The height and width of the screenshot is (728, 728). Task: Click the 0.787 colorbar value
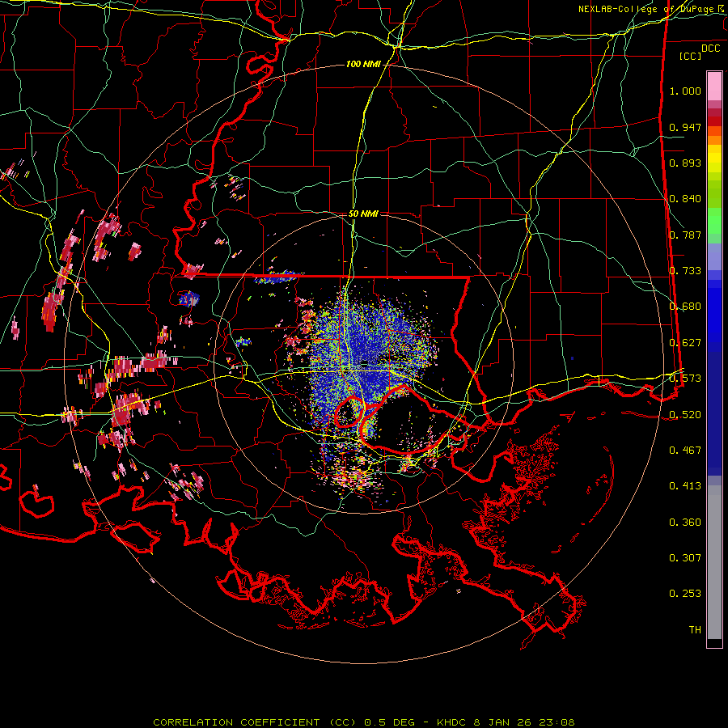click(x=685, y=235)
